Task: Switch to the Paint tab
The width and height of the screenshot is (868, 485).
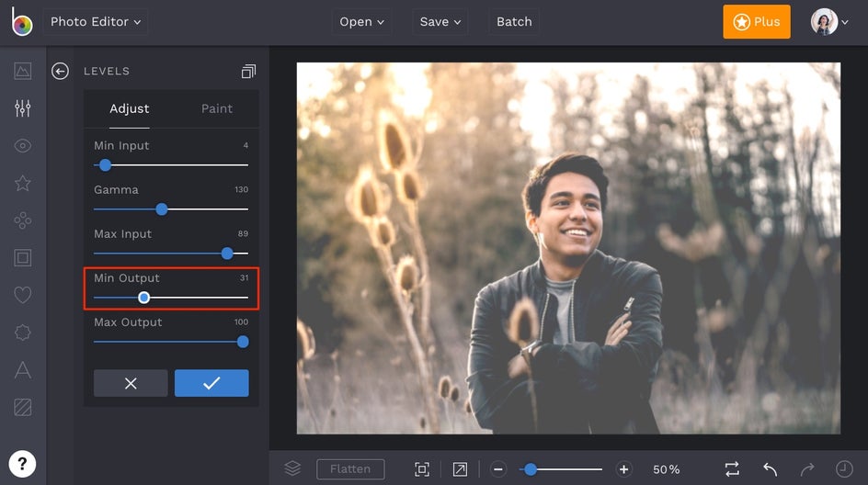Action: click(x=217, y=108)
